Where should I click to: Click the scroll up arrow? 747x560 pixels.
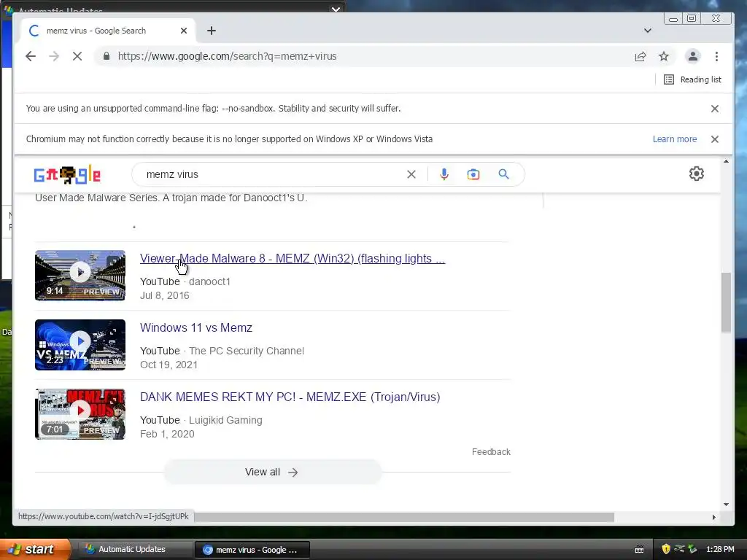[x=726, y=162]
